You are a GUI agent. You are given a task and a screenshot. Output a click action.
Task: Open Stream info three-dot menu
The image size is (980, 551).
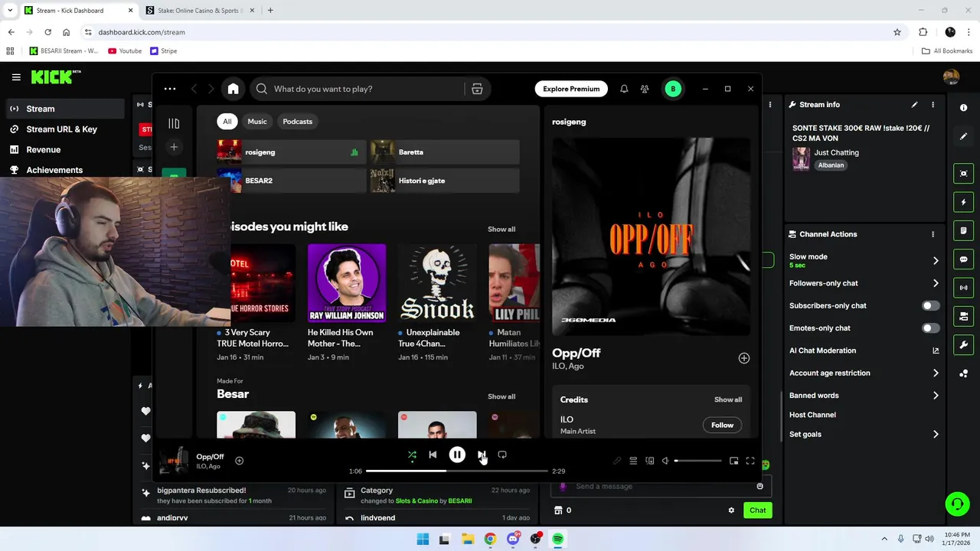(x=933, y=105)
